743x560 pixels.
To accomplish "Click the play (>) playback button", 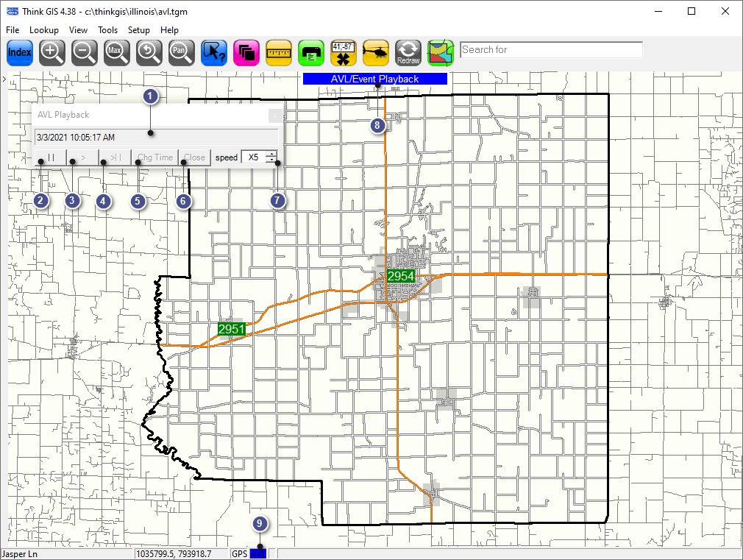I will pos(83,157).
